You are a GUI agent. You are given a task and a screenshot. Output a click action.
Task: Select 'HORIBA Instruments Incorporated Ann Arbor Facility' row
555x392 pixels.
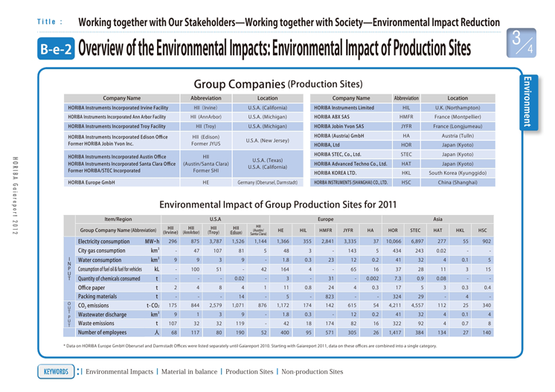pyautogui.click(x=183, y=117)
